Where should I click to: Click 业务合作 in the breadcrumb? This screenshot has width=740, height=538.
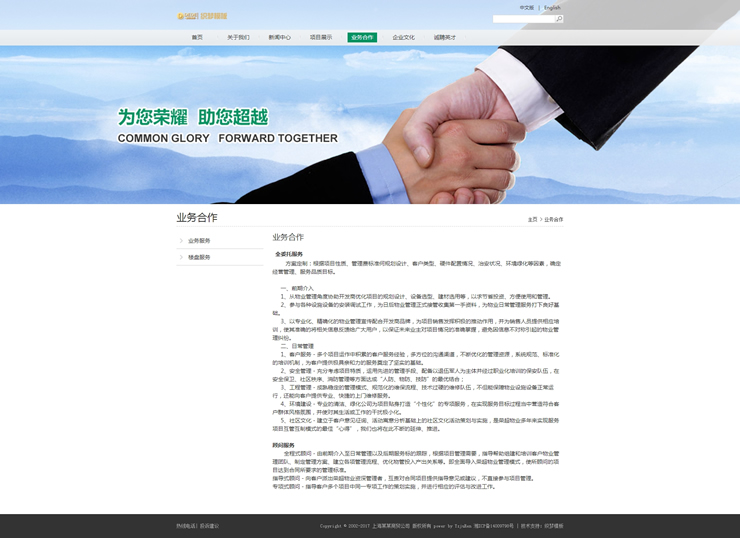point(553,219)
